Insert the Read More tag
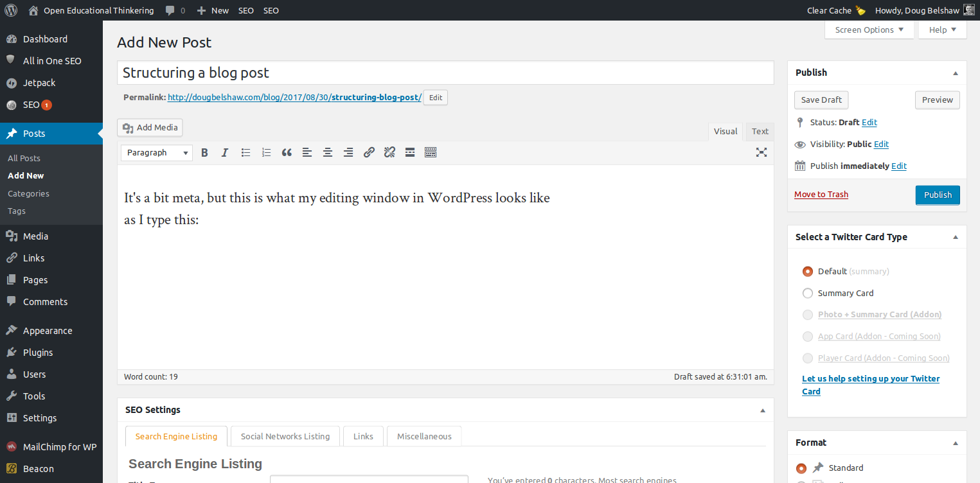 tap(410, 152)
